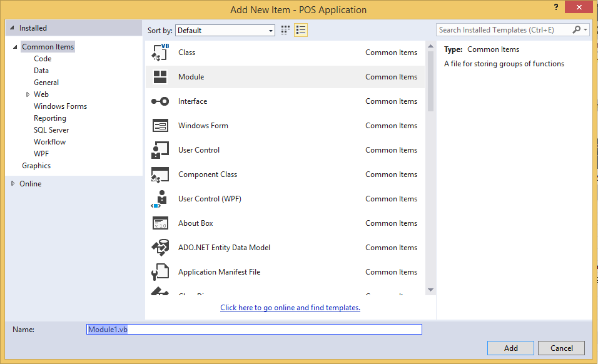Screen dimensions: 598x364
Task: Select the Reporting category
Action: 50,118
